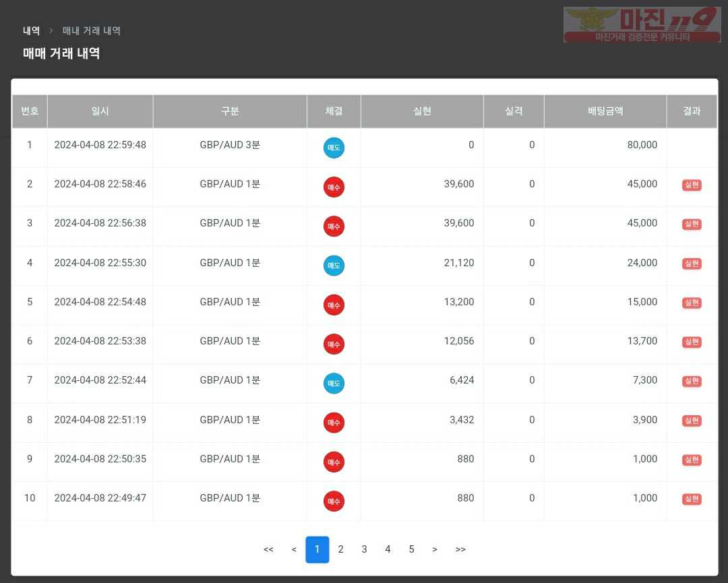Click the 실현 result tag in row 6

692,342
